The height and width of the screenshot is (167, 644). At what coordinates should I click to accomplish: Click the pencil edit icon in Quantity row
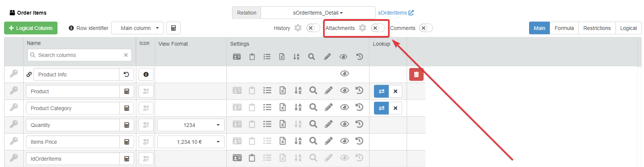pyautogui.click(x=328, y=124)
